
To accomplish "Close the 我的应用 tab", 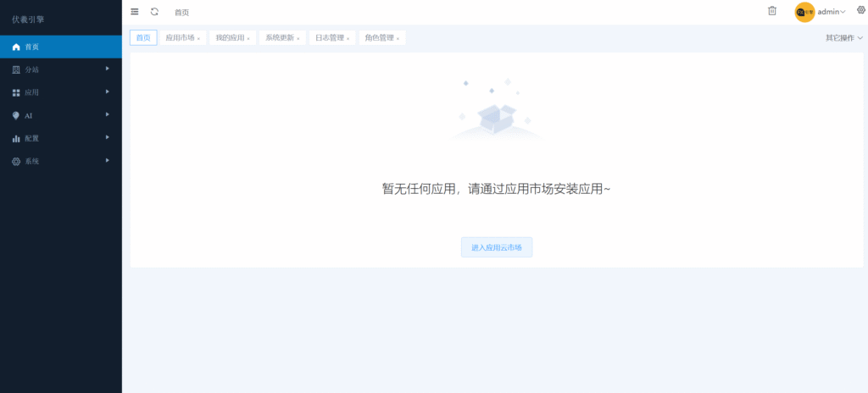I will pyautogui.click(x=248, y=39).
